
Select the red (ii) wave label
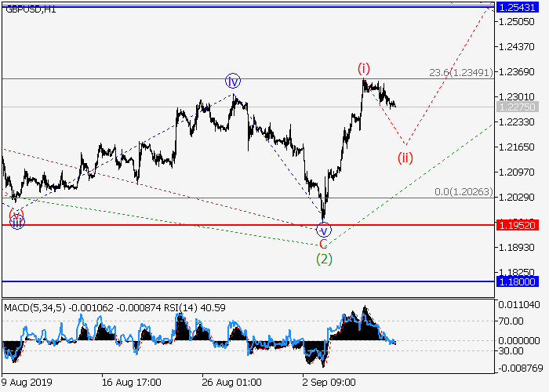pyautogui.click(x=405, y=158)
